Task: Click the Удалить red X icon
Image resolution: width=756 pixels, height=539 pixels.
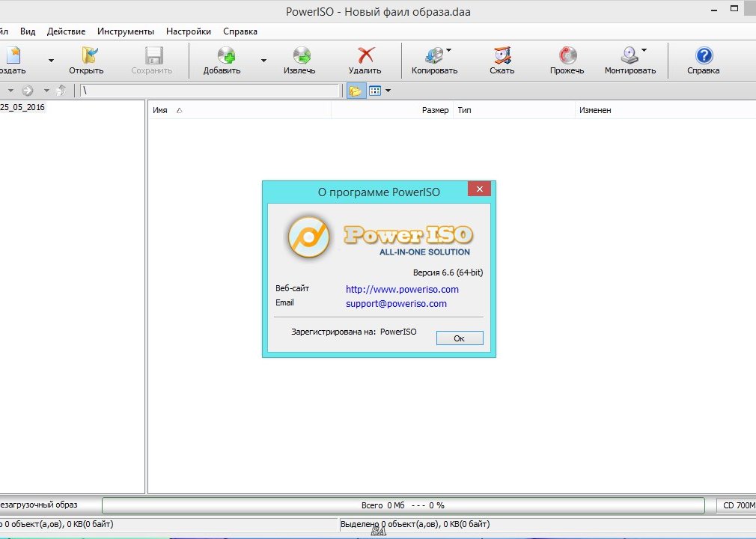Action: [366, 55]
